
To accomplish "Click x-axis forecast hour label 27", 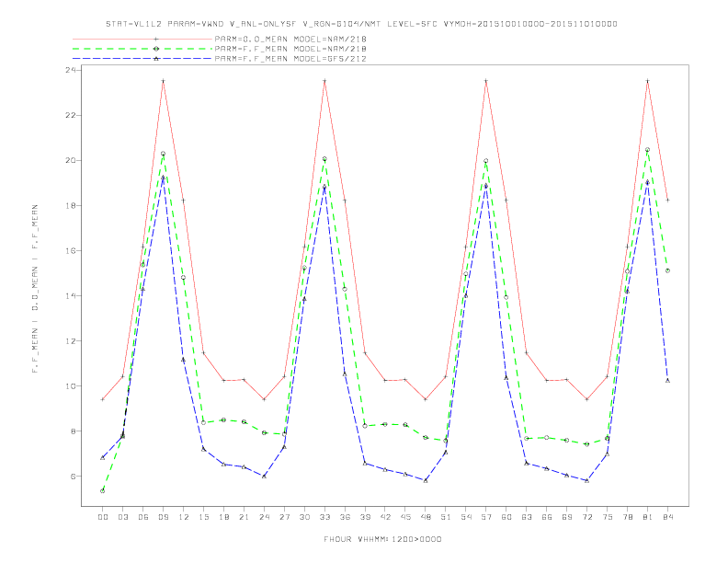I will pyautogui.click(x=284, y=517).
